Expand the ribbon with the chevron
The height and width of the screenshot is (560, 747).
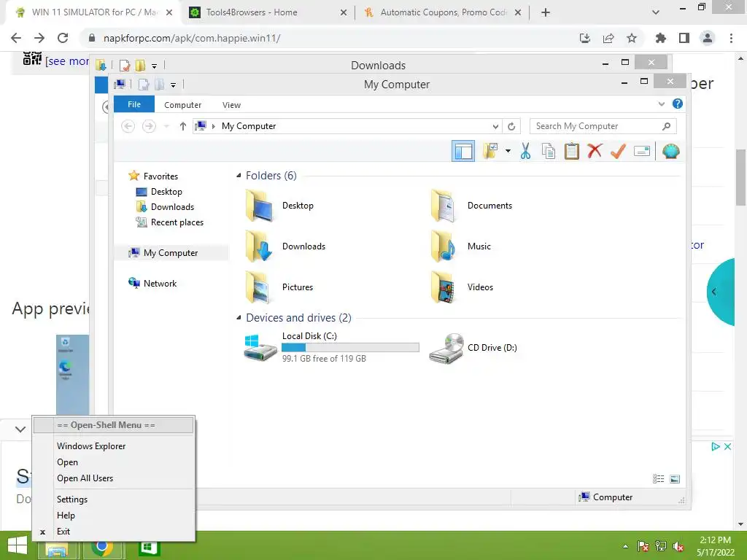(x=661, y=104)
